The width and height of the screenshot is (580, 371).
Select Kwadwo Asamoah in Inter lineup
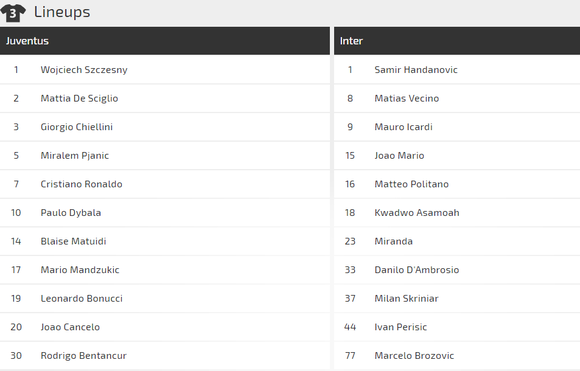pyautogui.click(x=417, y=213)
